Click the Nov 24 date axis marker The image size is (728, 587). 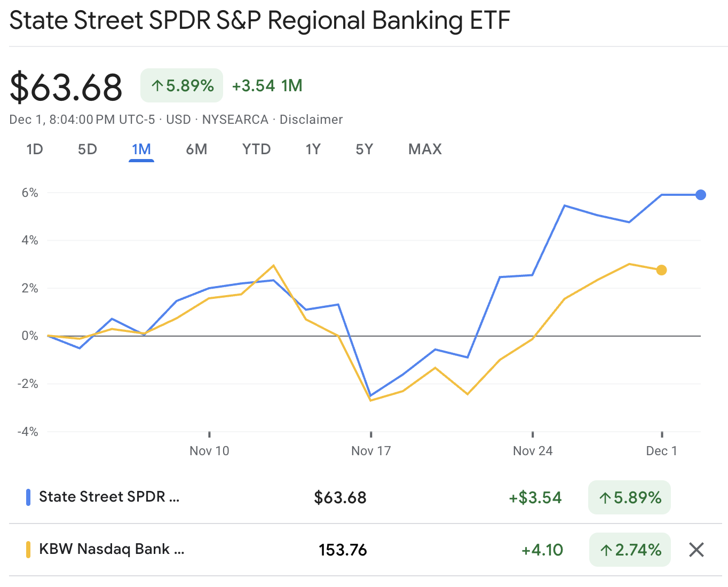click(x=533, y=451)
